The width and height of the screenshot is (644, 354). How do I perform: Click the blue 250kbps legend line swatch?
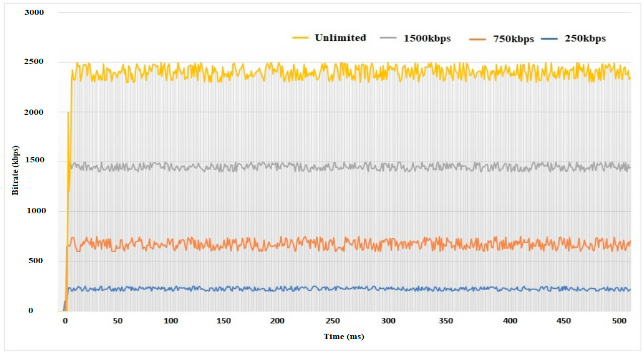tap(549, 39)
